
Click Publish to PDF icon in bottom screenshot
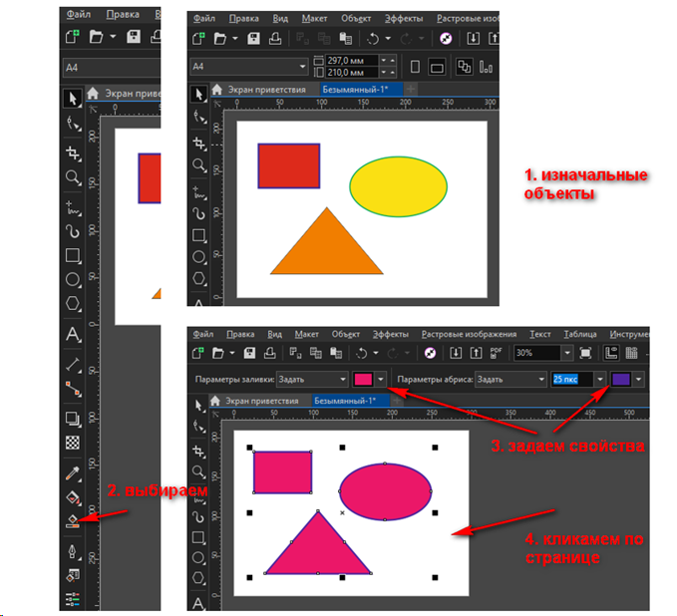497,353
